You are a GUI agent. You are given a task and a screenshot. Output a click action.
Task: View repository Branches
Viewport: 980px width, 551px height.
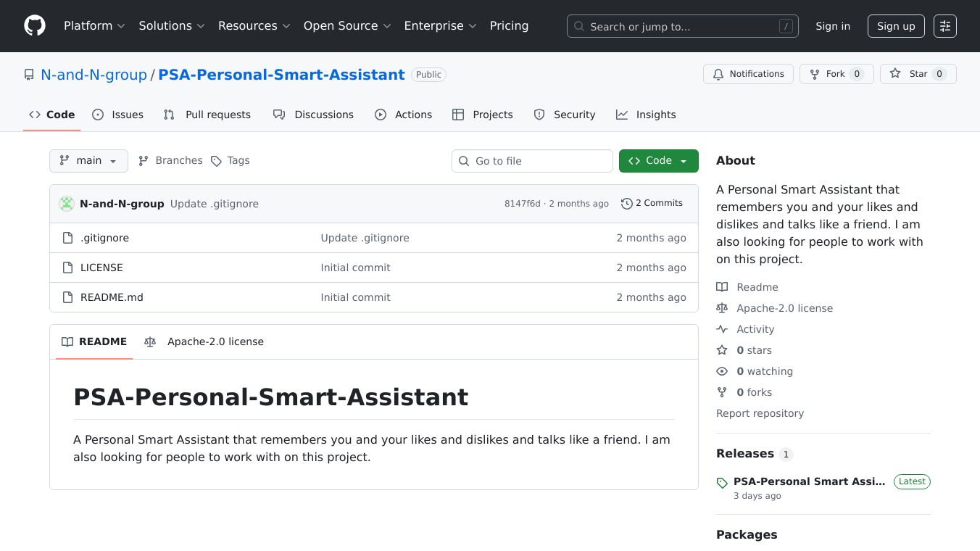tap(170, 161)
